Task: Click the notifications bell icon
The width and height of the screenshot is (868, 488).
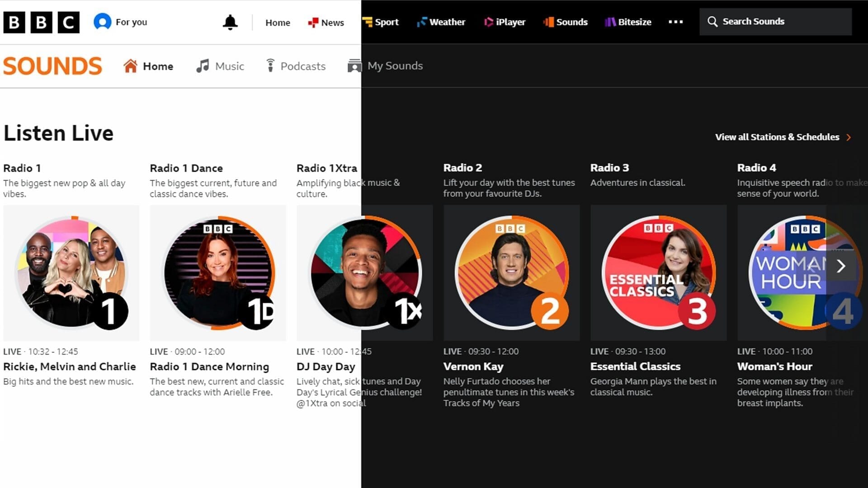Action: [230, 22]
